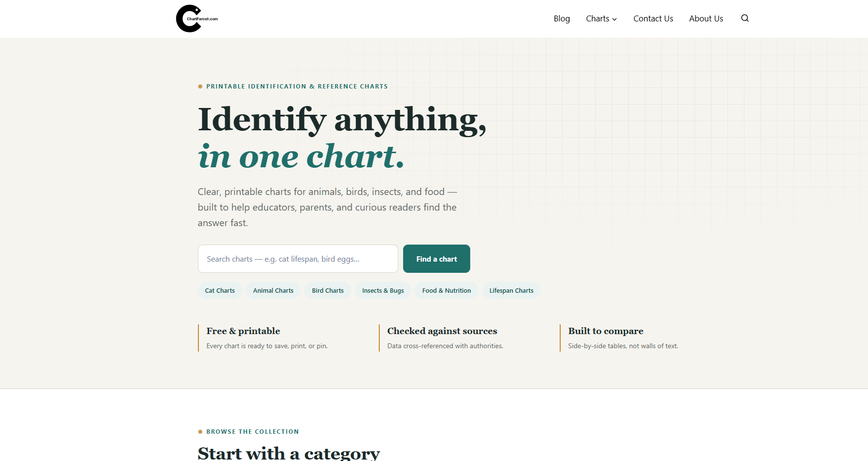Screen dimensions: 868x461
Task: Open the Blog page
Action: coord(562,18)
